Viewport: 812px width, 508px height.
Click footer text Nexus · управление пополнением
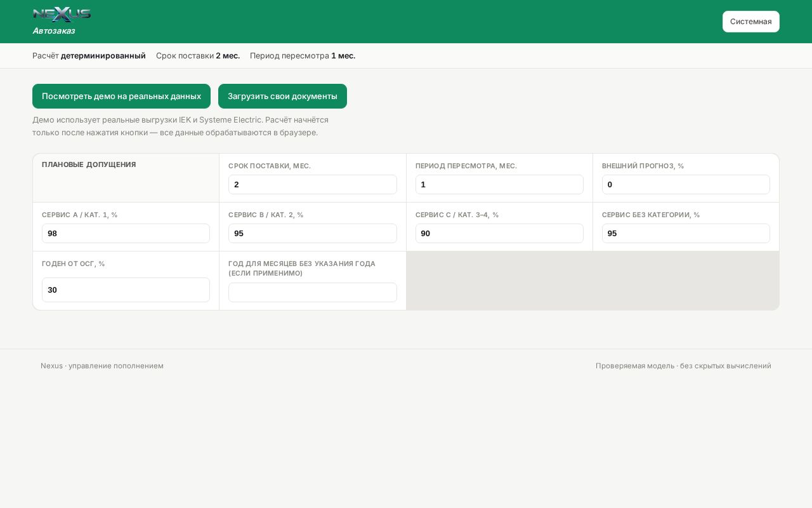[102, 366]
